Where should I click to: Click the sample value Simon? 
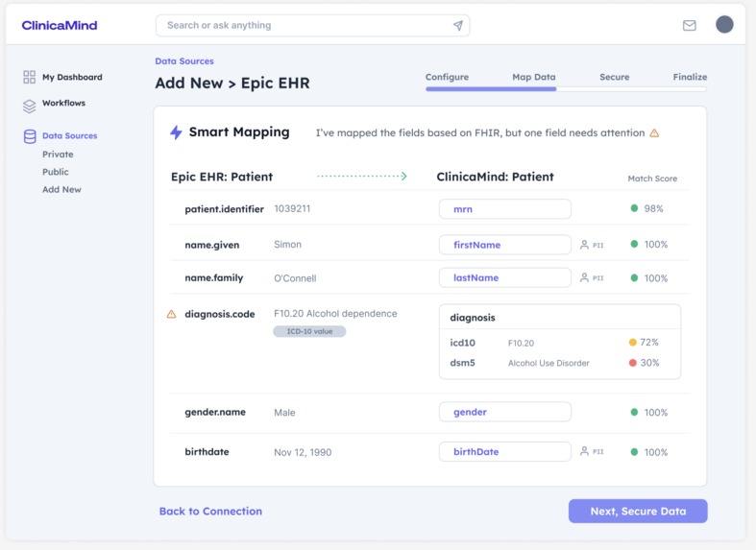[287, 244]
